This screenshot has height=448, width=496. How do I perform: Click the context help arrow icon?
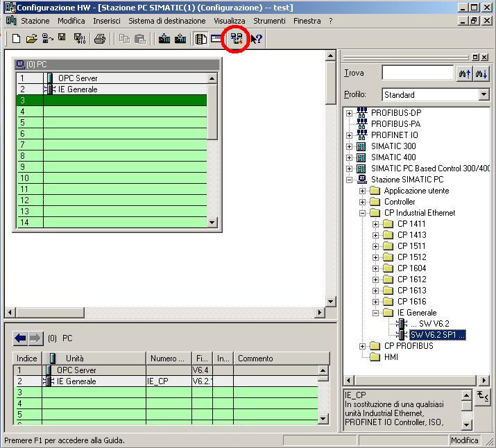(256, 40)
